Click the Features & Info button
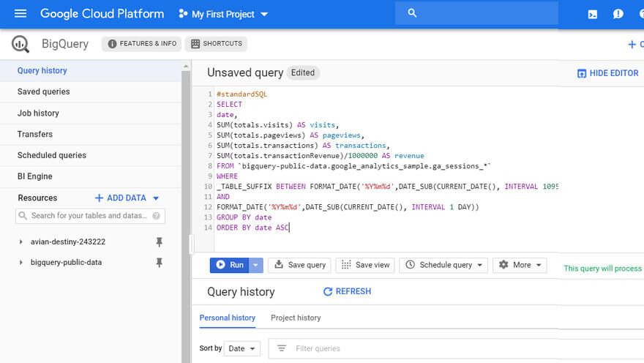 pos(142,44)
